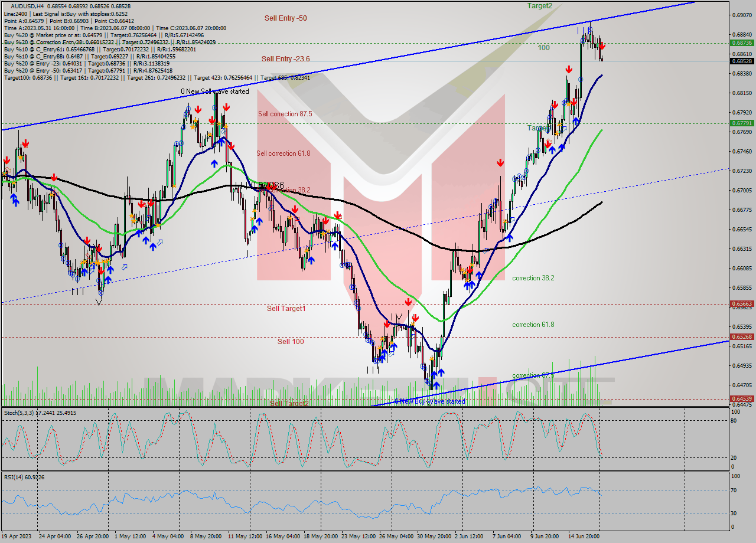Click the RSI scale 70 level
756x543 pixels.
734,490
